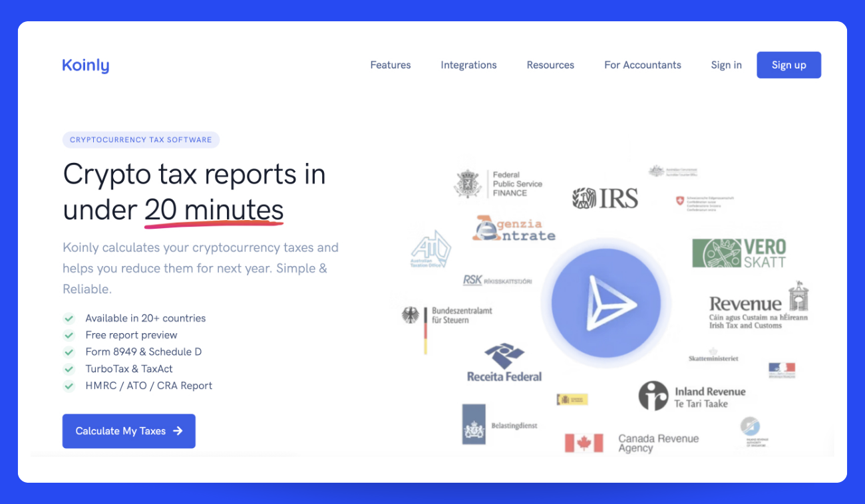Click the Agenzia Entrate logo
Viewport: 865px width, 504px height.
click(x=514, y=228)
